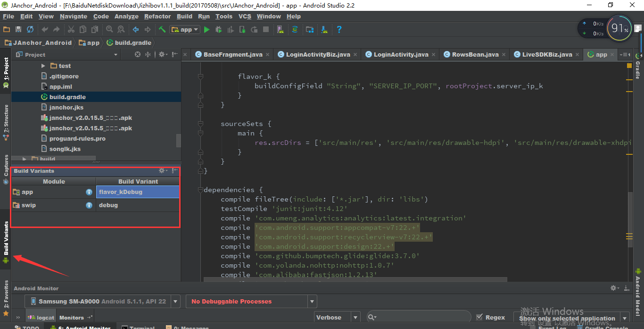Sync project with Gradle files

[x=294, y=29]
